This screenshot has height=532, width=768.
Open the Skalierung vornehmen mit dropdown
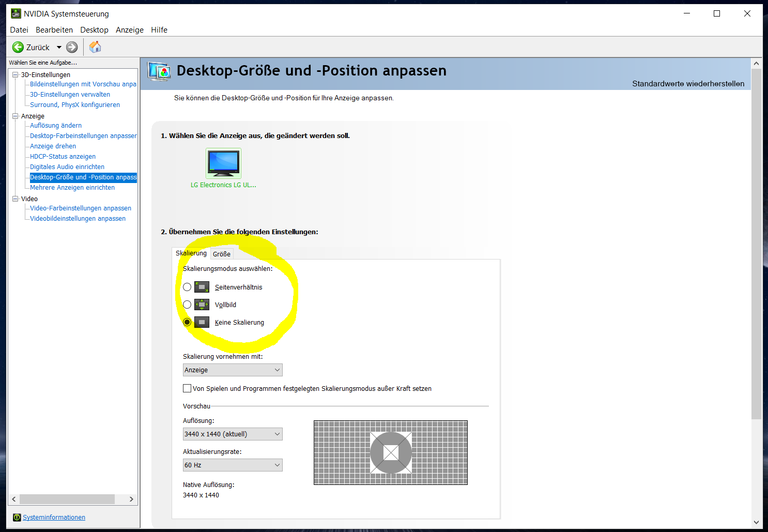pos(233,370)
